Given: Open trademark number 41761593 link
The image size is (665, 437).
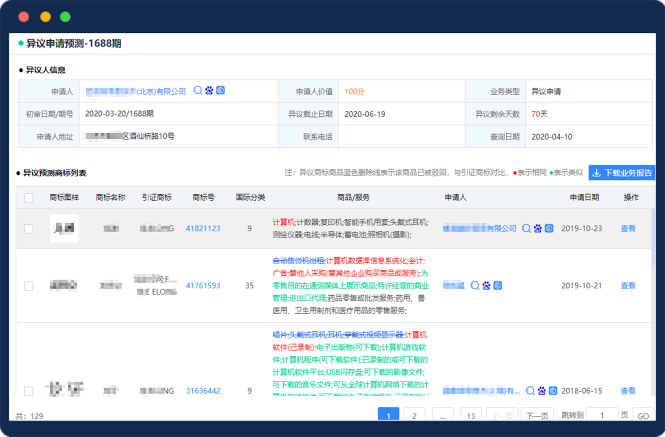Looking at the screenshot, I should point(203,286).
